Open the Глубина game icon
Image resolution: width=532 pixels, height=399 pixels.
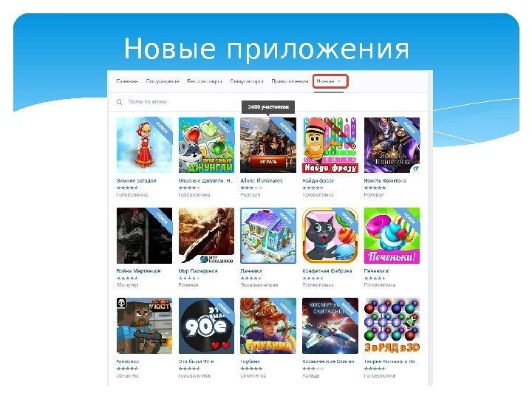(x=268, y=326)
